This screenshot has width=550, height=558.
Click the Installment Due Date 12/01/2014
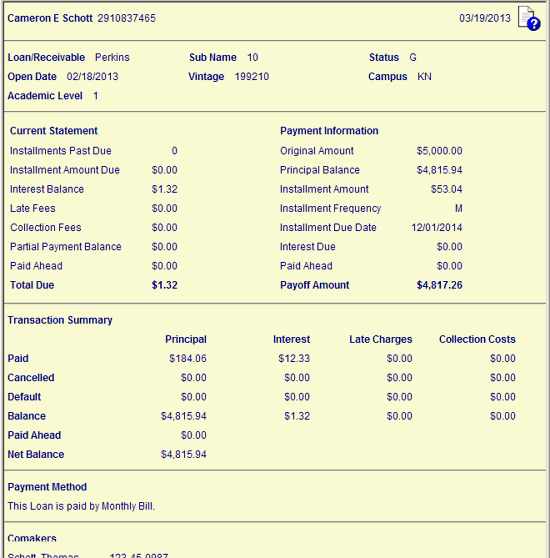click(437, 227)
